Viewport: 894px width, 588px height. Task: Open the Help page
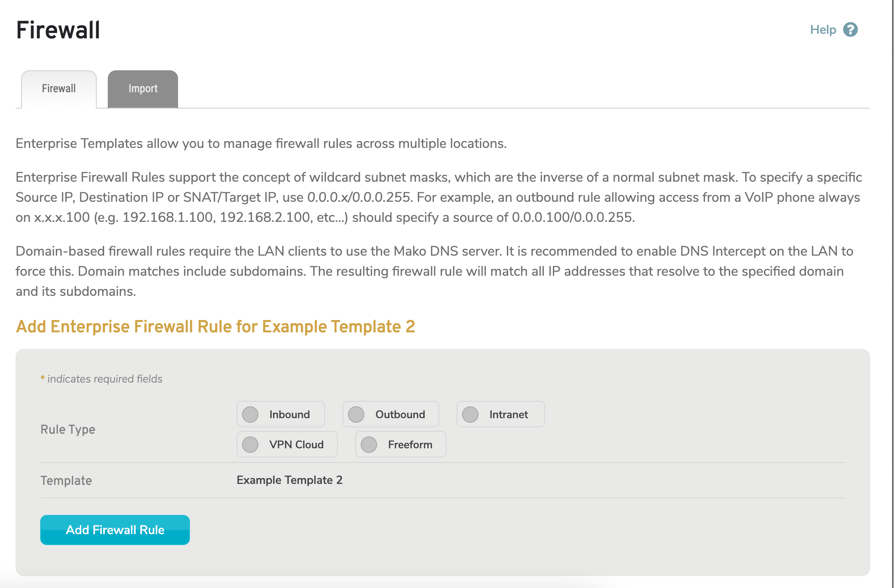pyautogui.click(x=822, y=29)
